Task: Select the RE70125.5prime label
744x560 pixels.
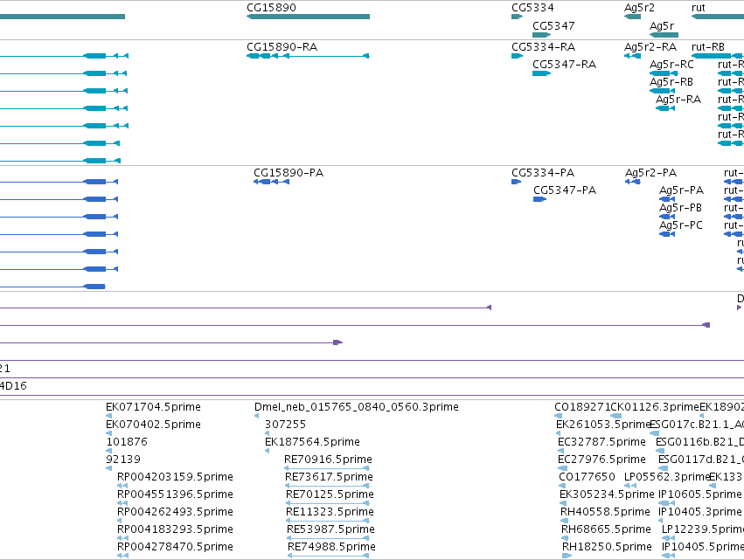Action: click(330, 494)
